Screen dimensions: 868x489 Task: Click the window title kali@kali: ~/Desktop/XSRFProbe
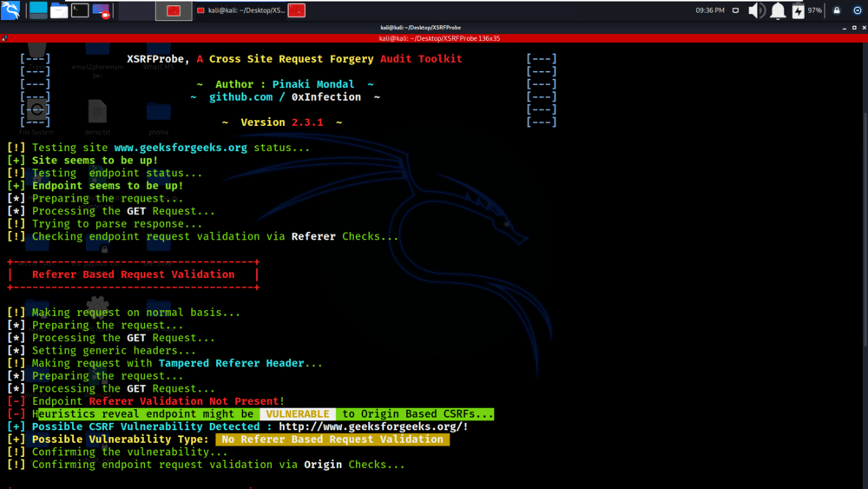click(x=420, y=27)
